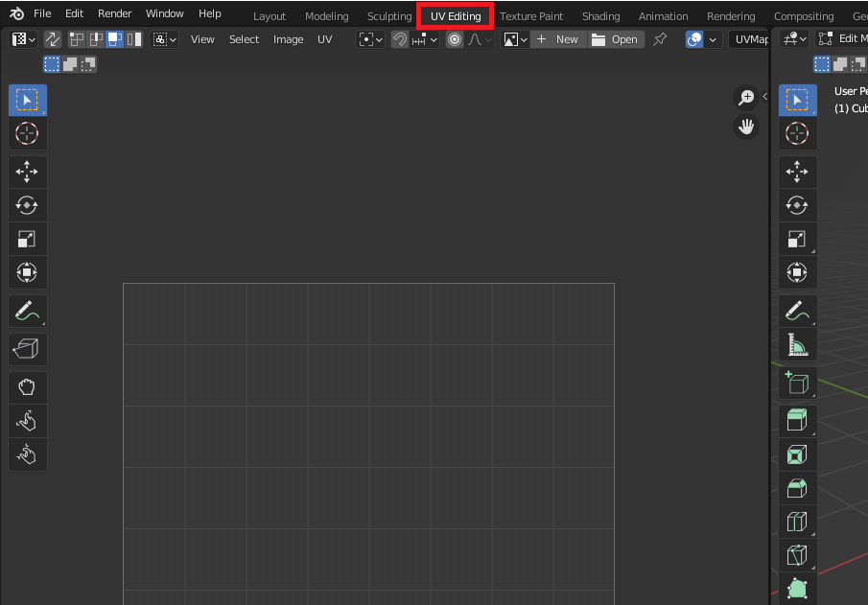Click the zoom magnifier gizmo in the UV view

tap(746, 98)
